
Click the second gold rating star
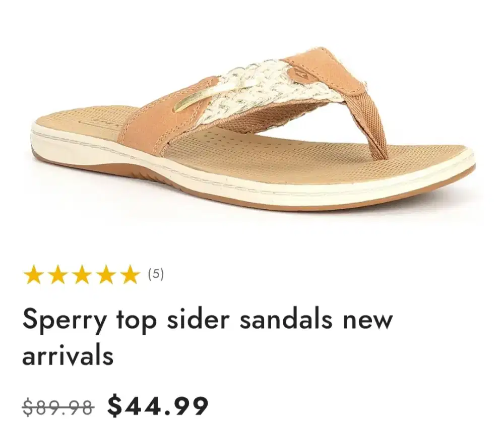click(x=57, y=275)
